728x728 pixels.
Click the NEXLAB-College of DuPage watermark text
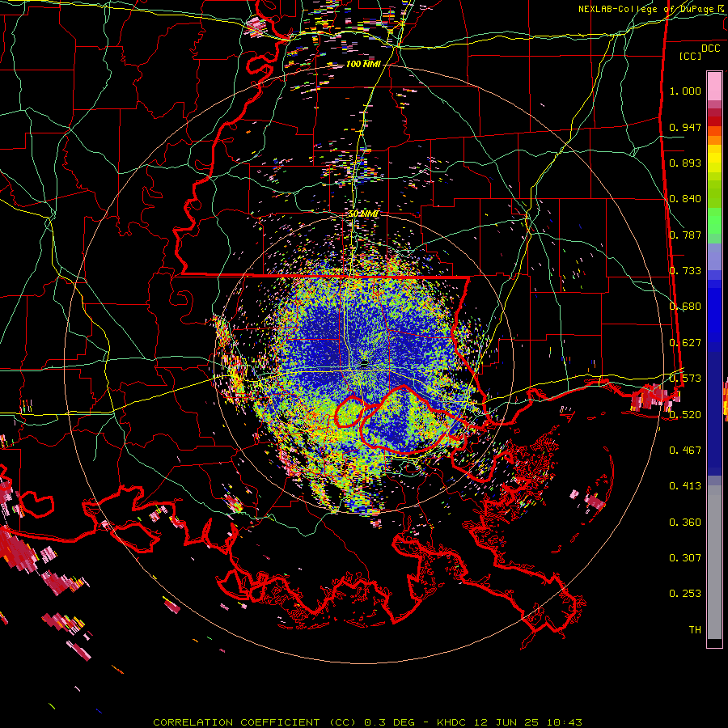pos(647,9)
